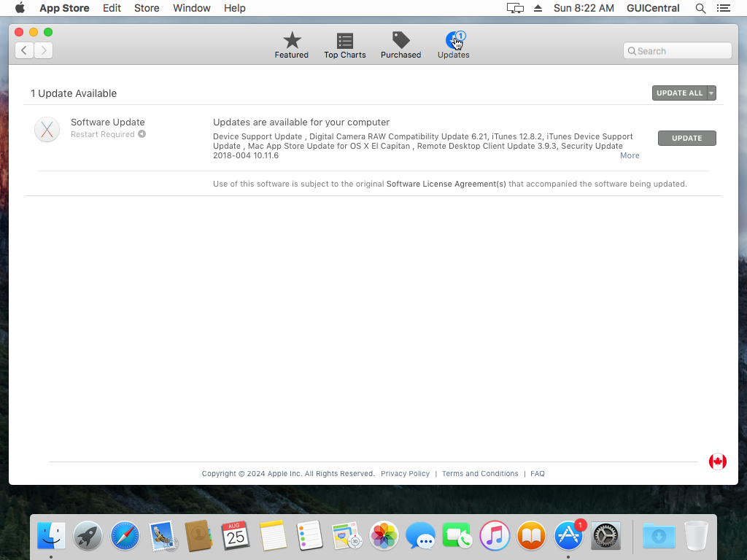Open the Downloads folder in dock
Screen dimensions: 747x560
[x=659, y=536]
